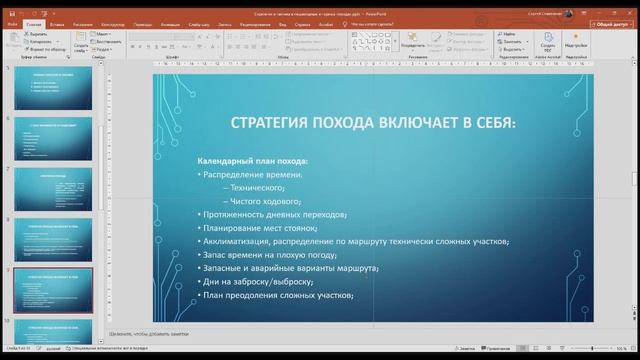
Task: Toggle the Notes (Заметки) status bar button
Action: (464, 349)
